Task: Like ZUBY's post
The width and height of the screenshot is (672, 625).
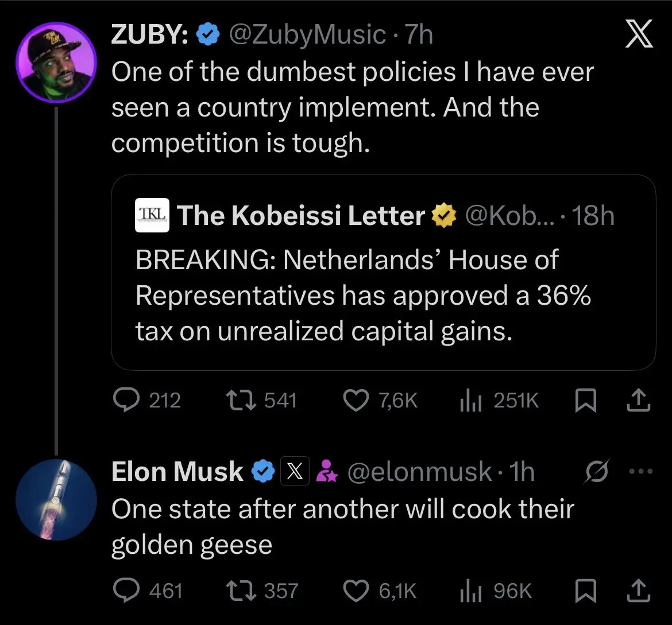Action: coord(356,400)
